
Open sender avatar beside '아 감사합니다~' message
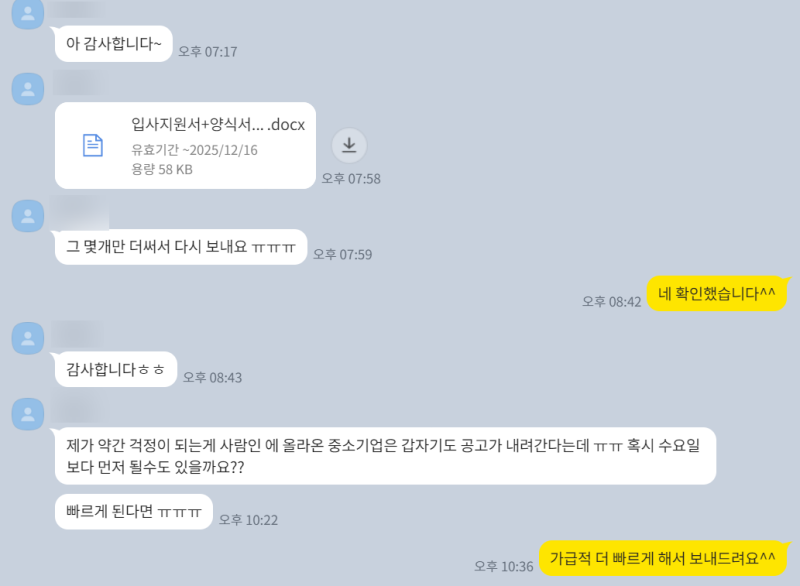[28, 14]
